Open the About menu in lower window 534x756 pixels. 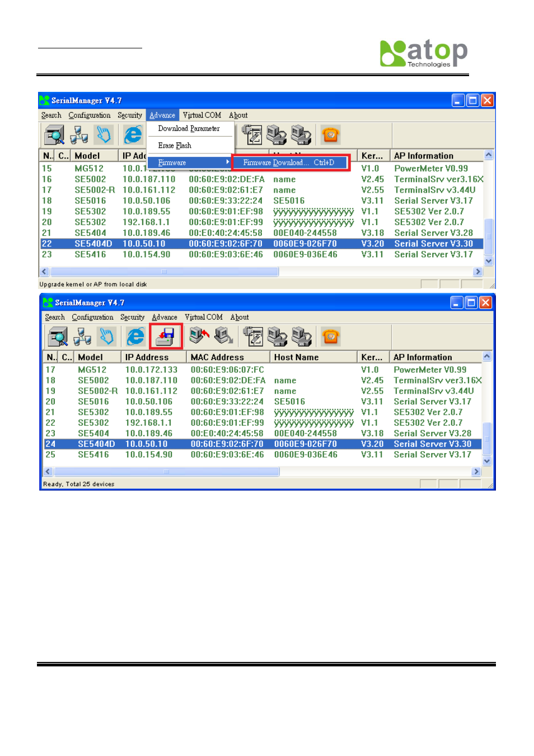(240, 318)
